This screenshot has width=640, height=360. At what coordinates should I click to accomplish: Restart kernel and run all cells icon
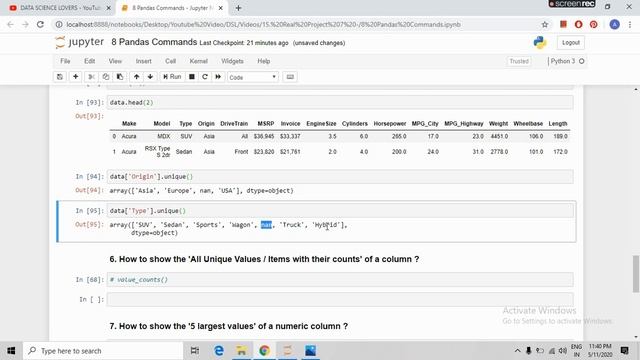tap(218, 77)
